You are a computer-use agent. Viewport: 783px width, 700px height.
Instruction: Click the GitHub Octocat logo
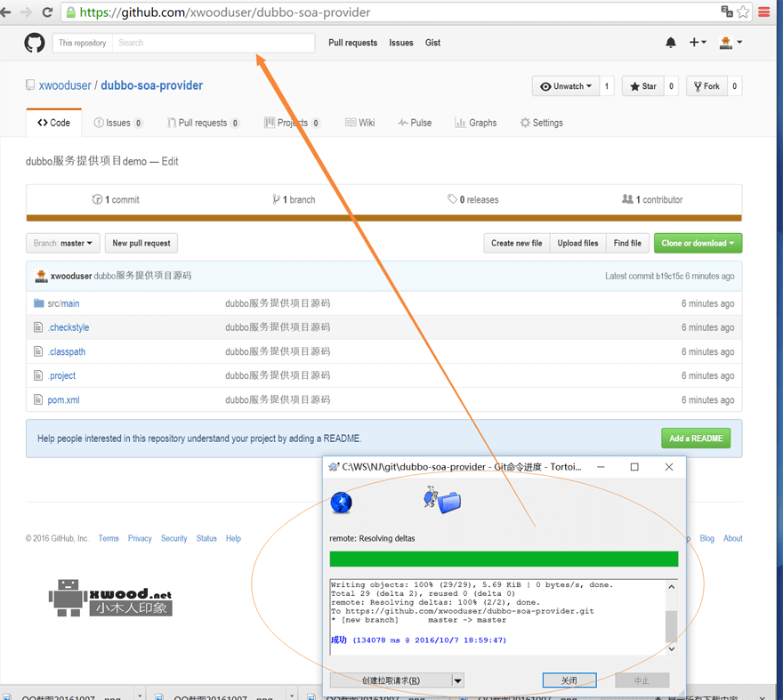pyautogui.click(x=35, y=43)
